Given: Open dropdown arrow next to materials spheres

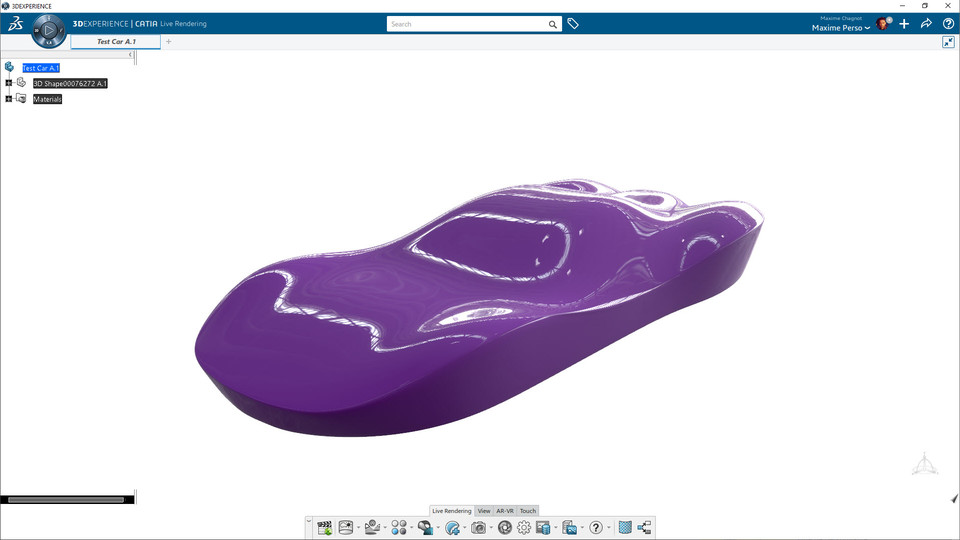Looking at the screenshot, I should click(411, 528).
